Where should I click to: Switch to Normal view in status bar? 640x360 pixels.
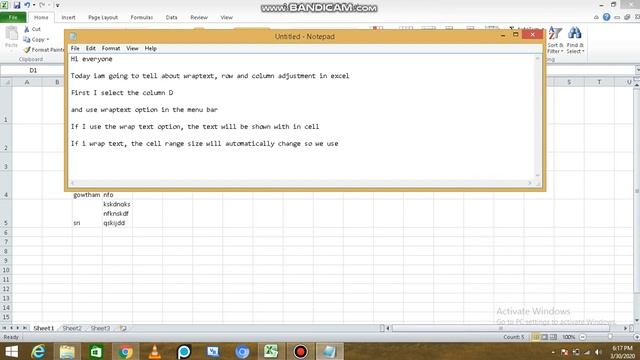536,337
